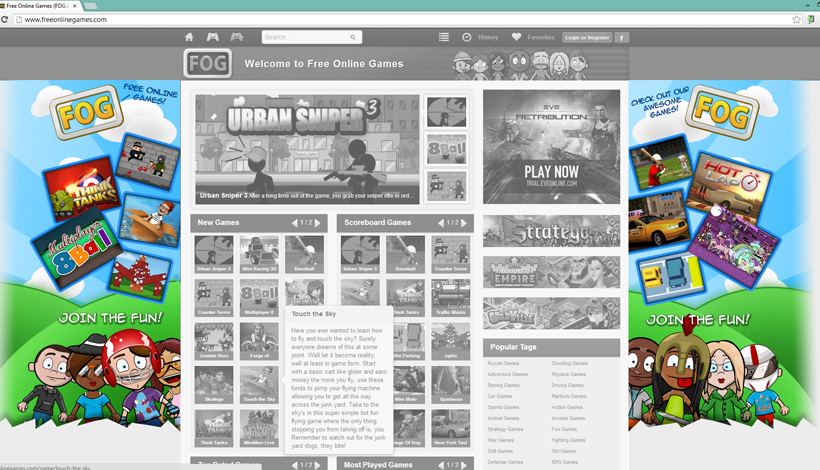Go to next page of Scoreboard Games
Viewport: 820px width, 470px height.
click(x=464, y=223)
